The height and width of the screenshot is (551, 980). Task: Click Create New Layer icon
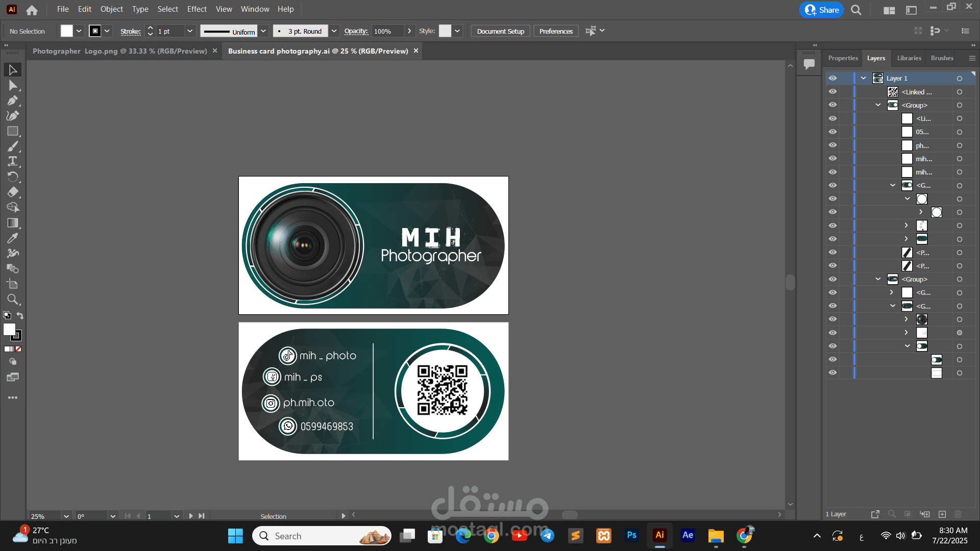(942, 514)
